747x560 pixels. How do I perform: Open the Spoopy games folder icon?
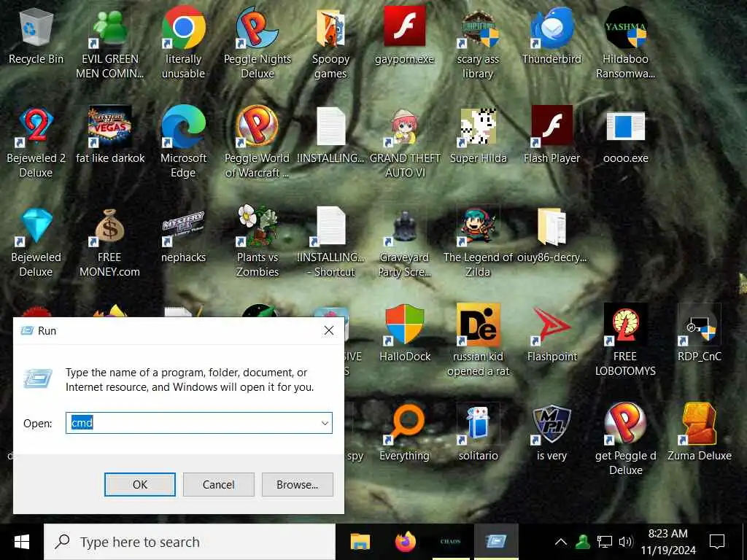point(330,28)
